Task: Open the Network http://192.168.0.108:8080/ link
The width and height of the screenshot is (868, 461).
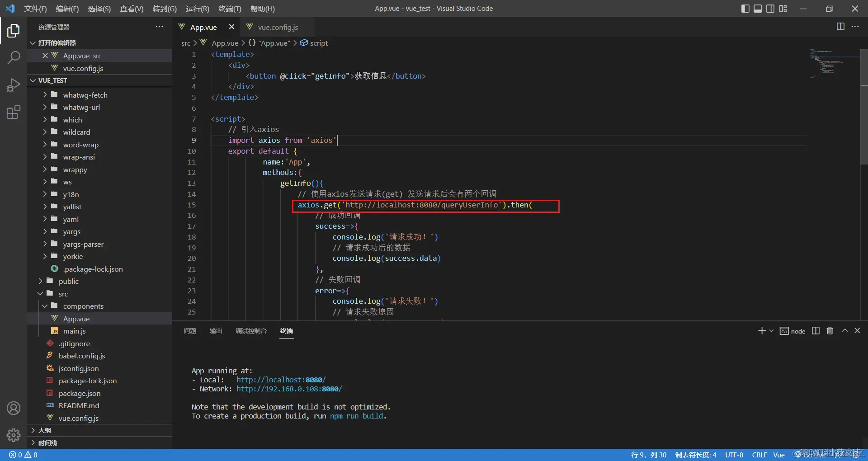Action: click(289, 389)
